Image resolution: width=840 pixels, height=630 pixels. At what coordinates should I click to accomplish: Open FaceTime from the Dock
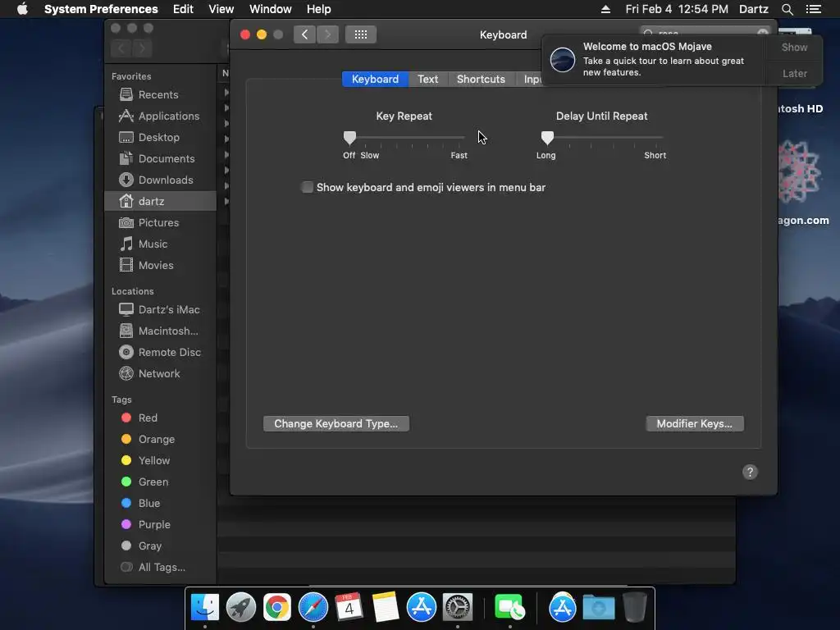509,608
